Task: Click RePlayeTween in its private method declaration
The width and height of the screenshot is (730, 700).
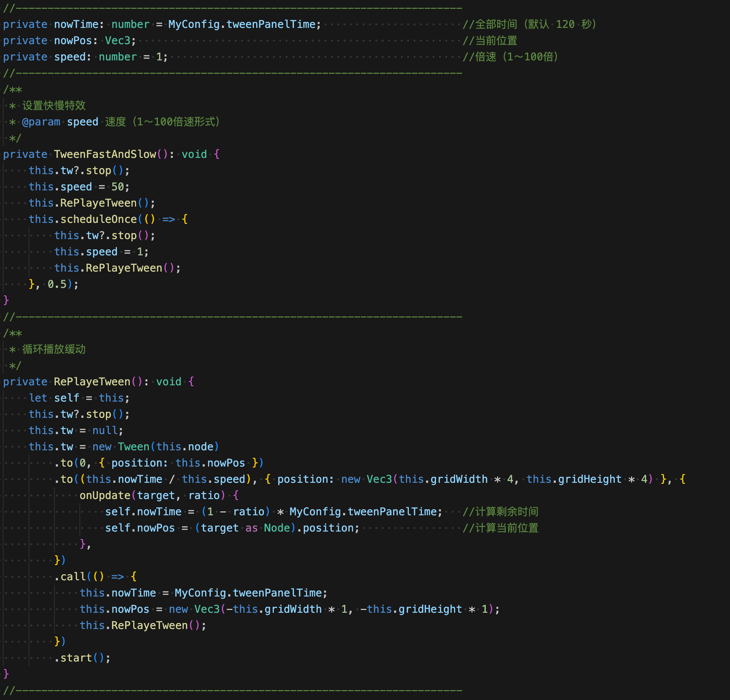Action: click(x=92, y=382)
